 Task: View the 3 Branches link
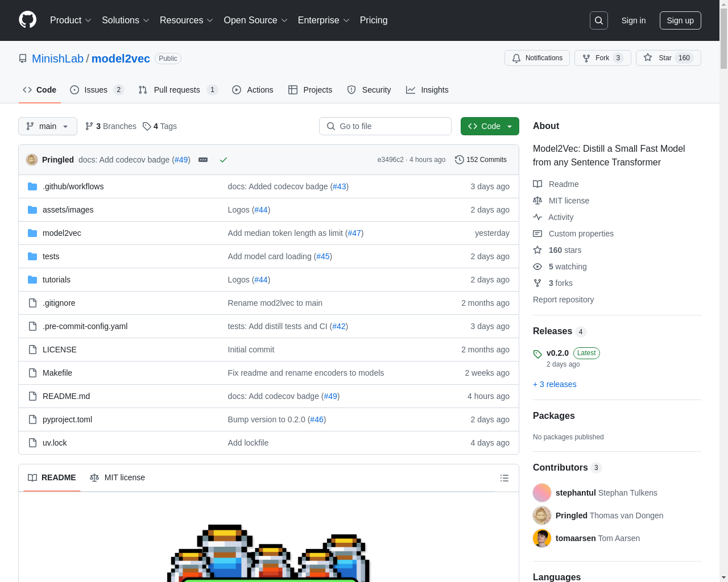point(110,126)
